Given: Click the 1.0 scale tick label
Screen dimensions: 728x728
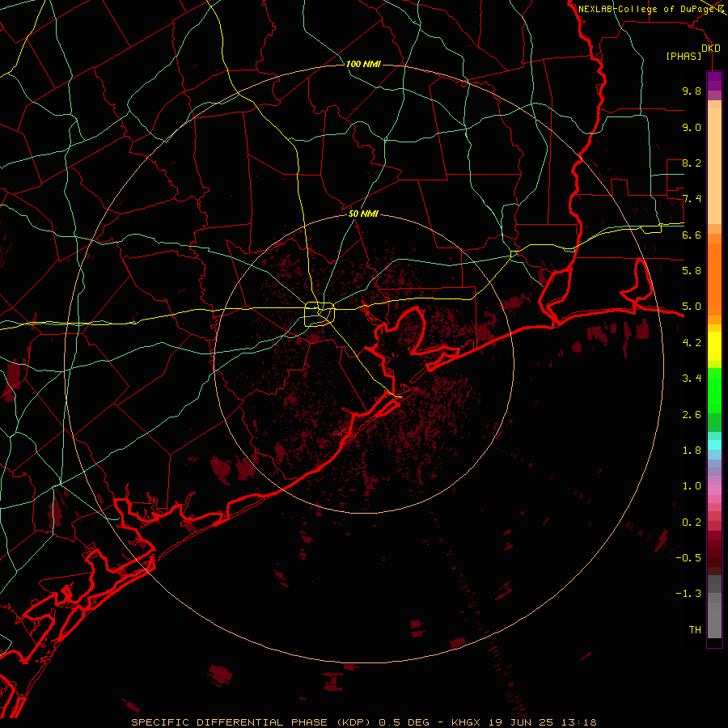Looking at the screenshot, I should 692,486.
